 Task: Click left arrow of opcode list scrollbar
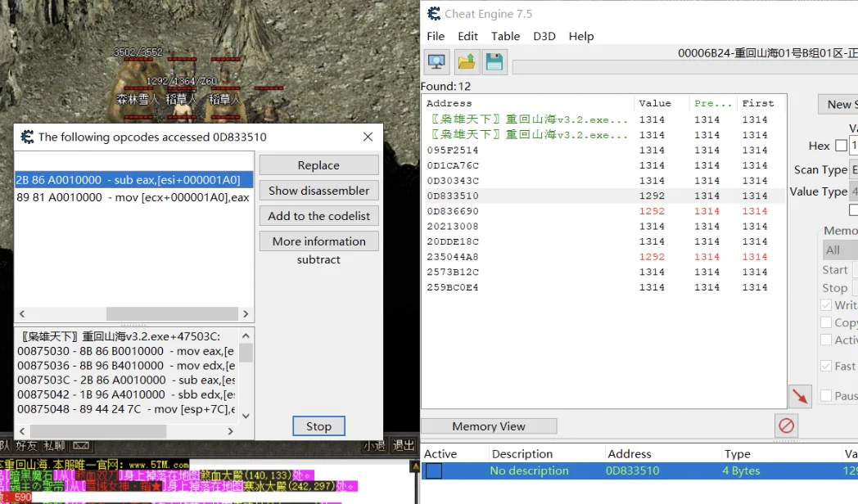tap(22, 313)
